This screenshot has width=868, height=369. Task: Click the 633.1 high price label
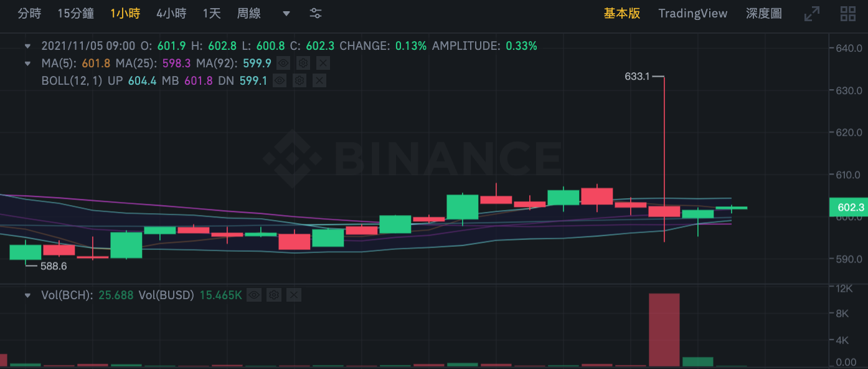point(637,77)
